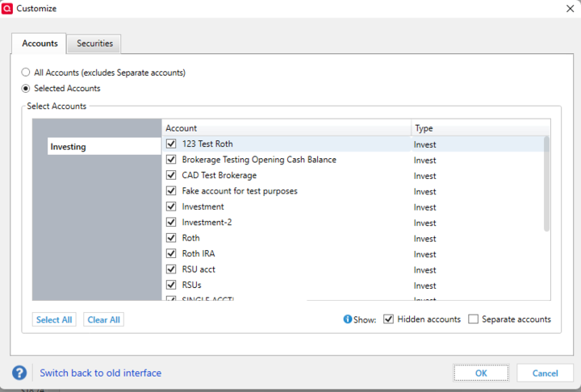Switch to the Securities tab
This screenshot has height=392, width=581.
point(94,44)
